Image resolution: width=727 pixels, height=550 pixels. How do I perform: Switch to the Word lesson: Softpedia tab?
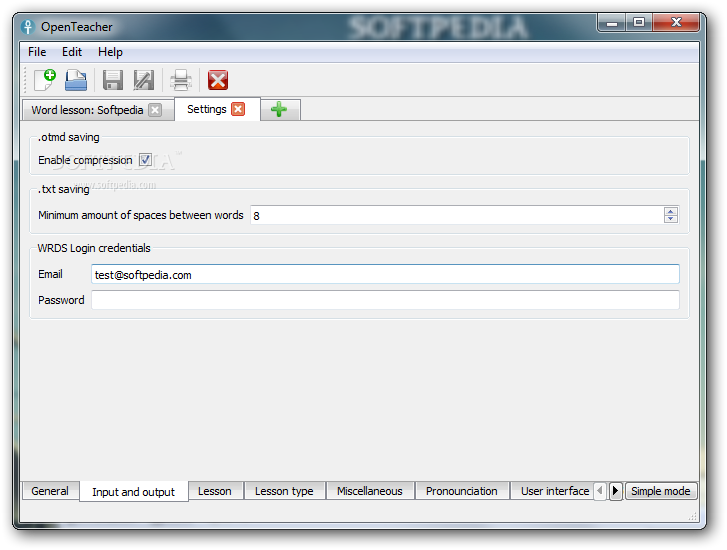tap(87, 110)
